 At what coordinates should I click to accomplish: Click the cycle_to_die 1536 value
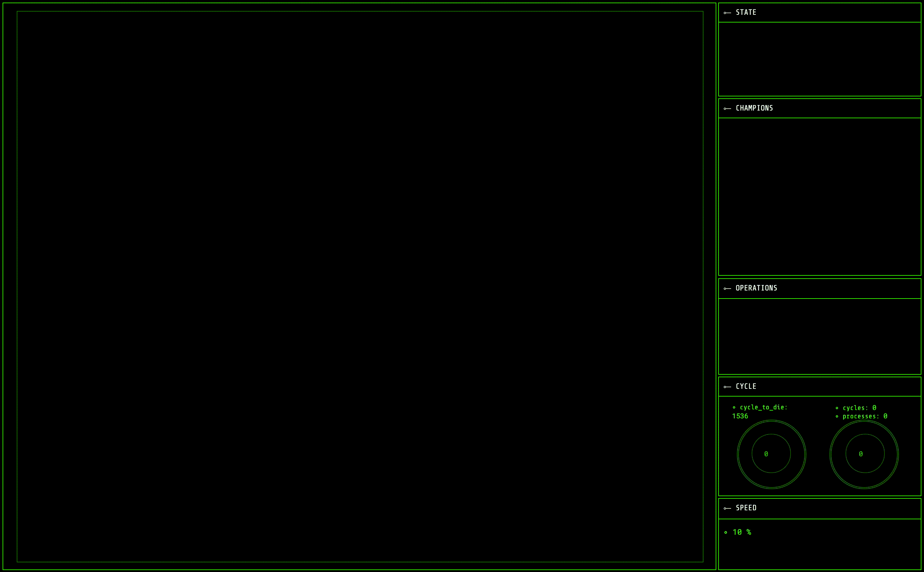[740, 416]
